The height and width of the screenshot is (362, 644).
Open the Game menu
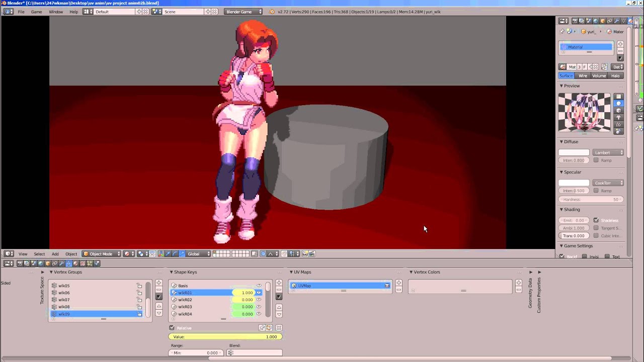click(36, 12)
